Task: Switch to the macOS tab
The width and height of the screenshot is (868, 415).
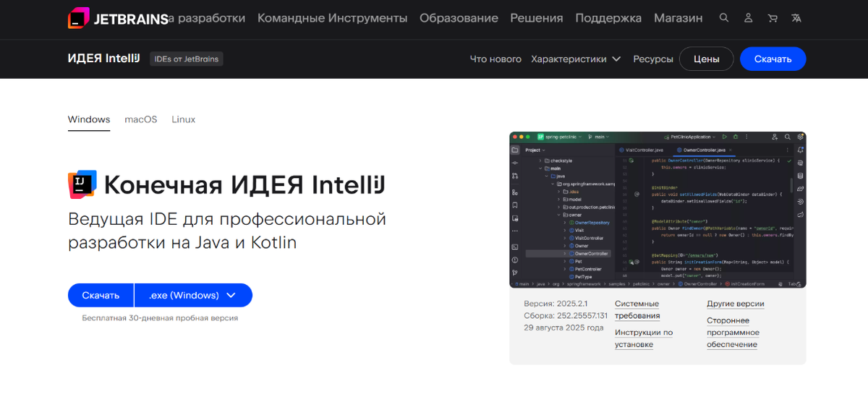Action: pos(140,119)
